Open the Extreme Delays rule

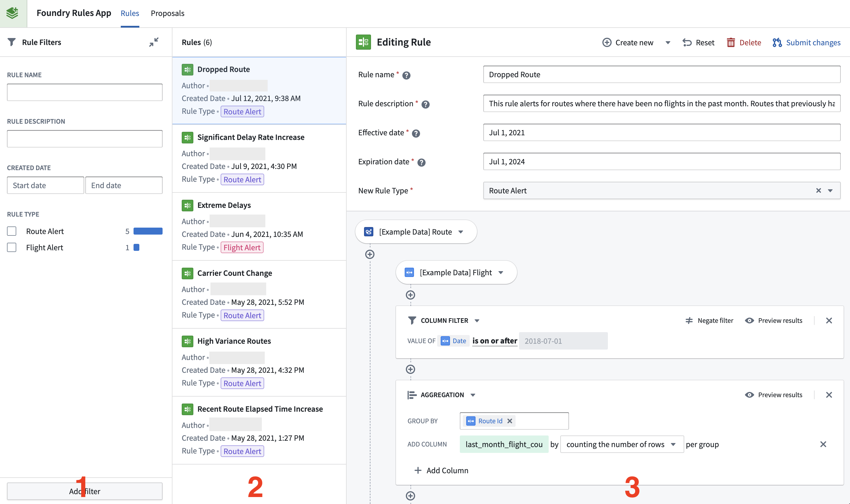(259, 226)
